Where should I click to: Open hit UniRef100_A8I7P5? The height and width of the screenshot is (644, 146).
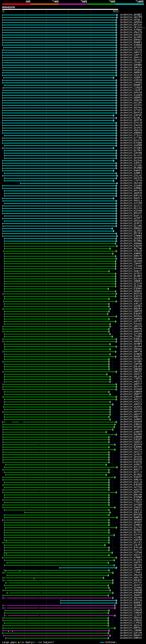(x=131, y=17)
